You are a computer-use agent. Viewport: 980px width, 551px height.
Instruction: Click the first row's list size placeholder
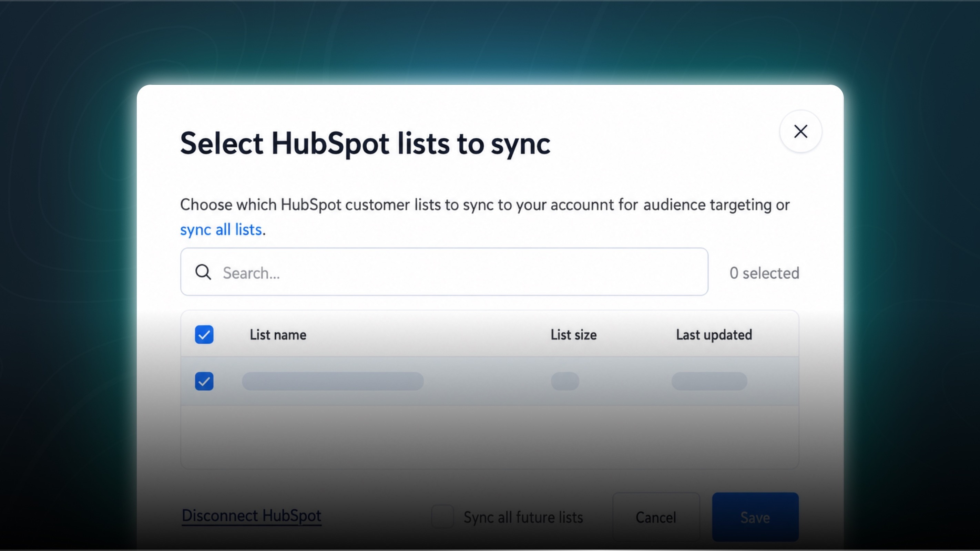click(565, 381)
